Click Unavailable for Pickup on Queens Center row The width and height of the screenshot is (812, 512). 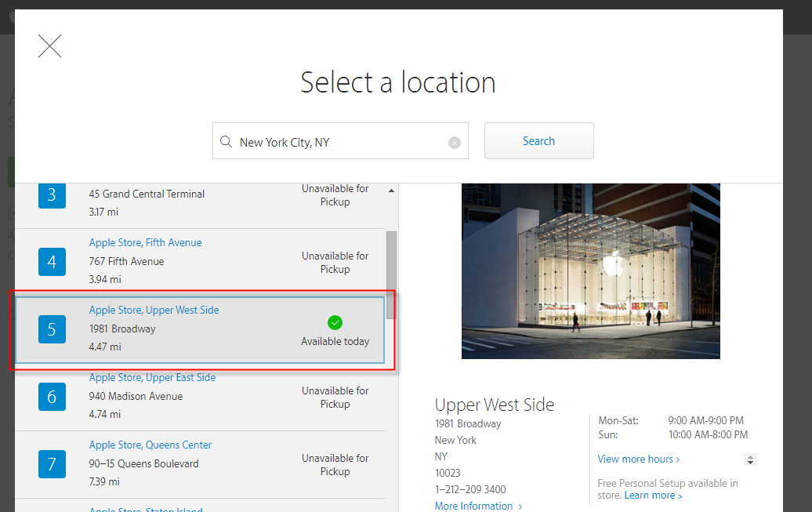pyautogui.click(x=335, y=465)
